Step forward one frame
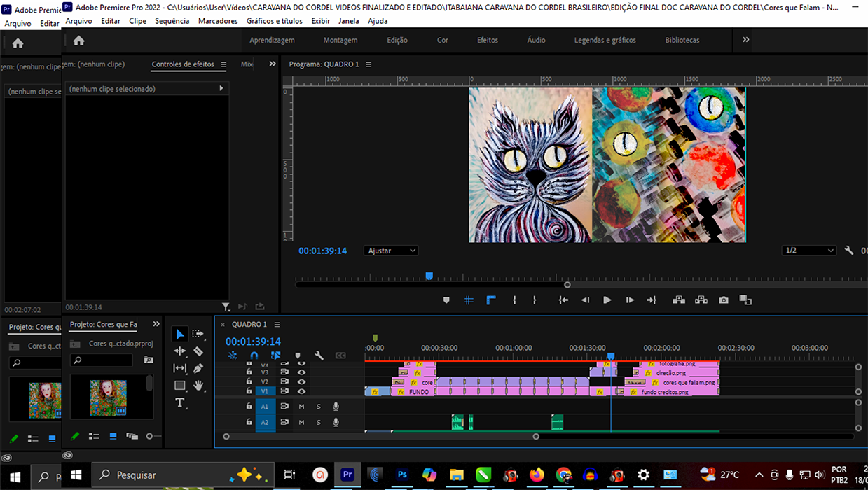Viewport: 868px width, 490px height. (630, 300)
